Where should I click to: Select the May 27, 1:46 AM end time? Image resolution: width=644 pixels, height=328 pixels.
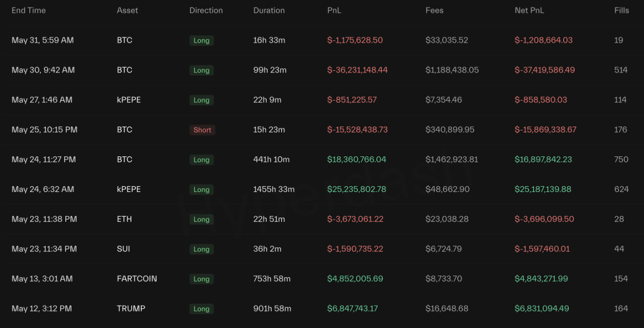pos(42,100)
